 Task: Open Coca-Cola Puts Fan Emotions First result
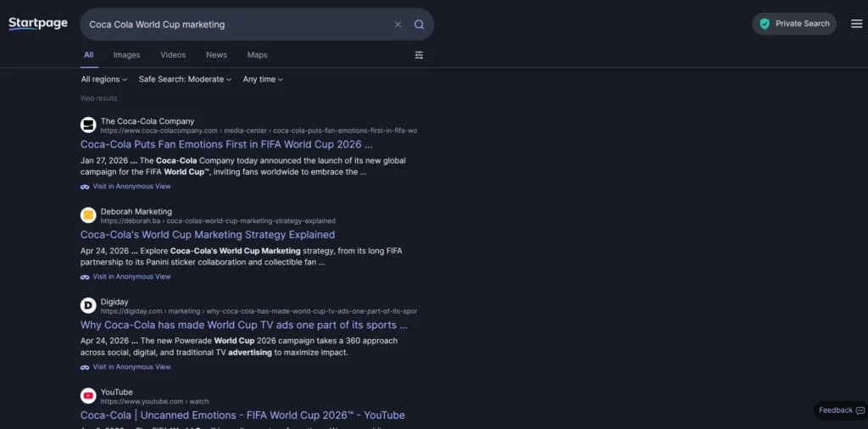click(x=226, y=144)
